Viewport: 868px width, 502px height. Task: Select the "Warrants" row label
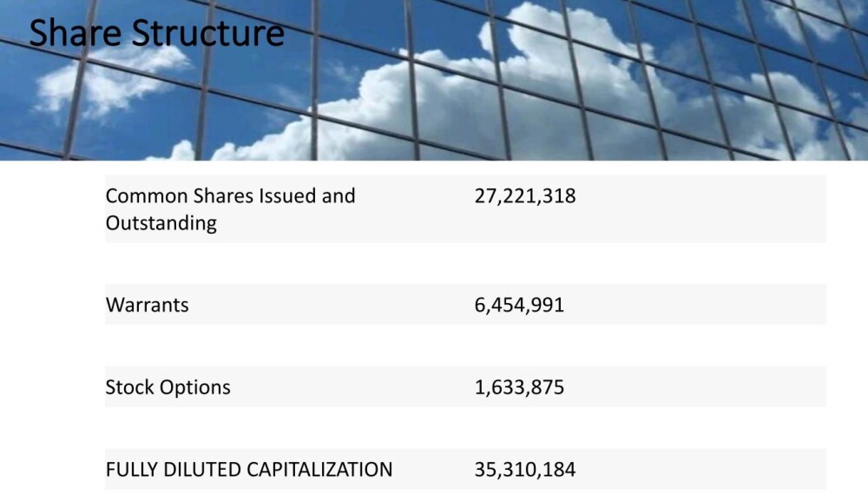click(147, 305)
